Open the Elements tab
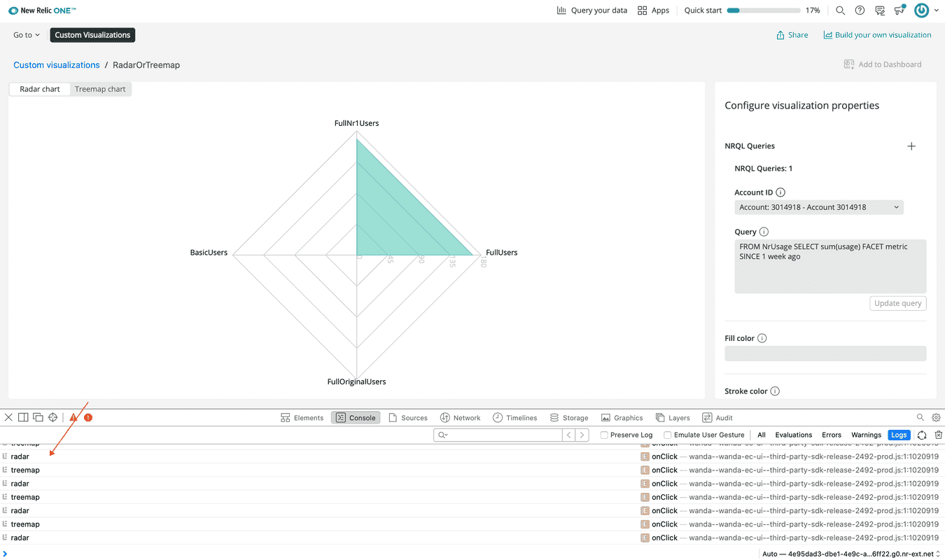 pos(302,418)
